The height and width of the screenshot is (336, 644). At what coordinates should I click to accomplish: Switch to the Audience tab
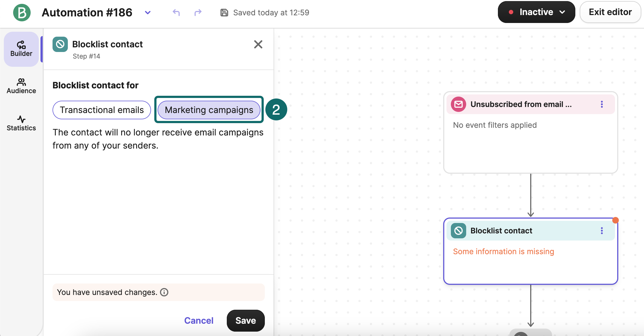(x=21, y=86)
